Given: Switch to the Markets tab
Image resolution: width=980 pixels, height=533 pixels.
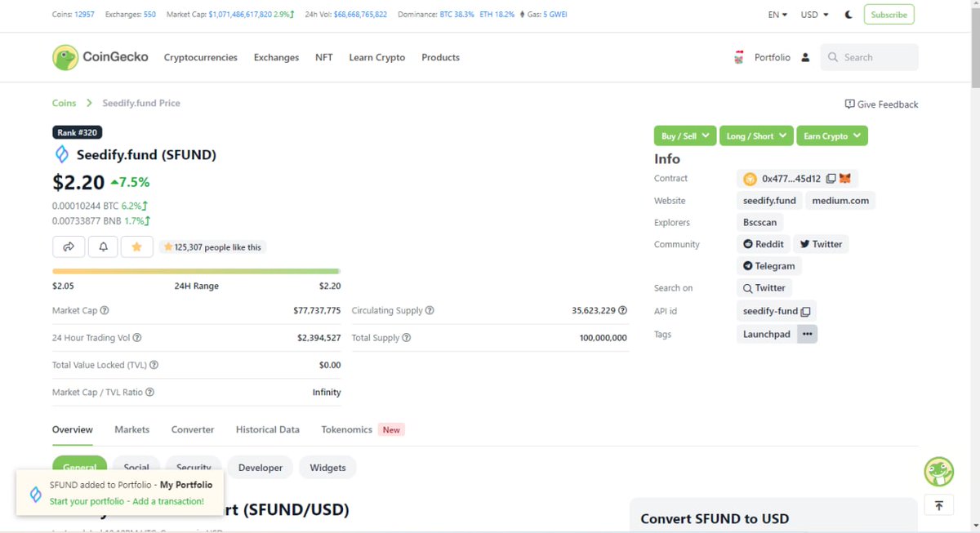Looking at the screenshot, I should pyautogui.click(x=132, y=429).
